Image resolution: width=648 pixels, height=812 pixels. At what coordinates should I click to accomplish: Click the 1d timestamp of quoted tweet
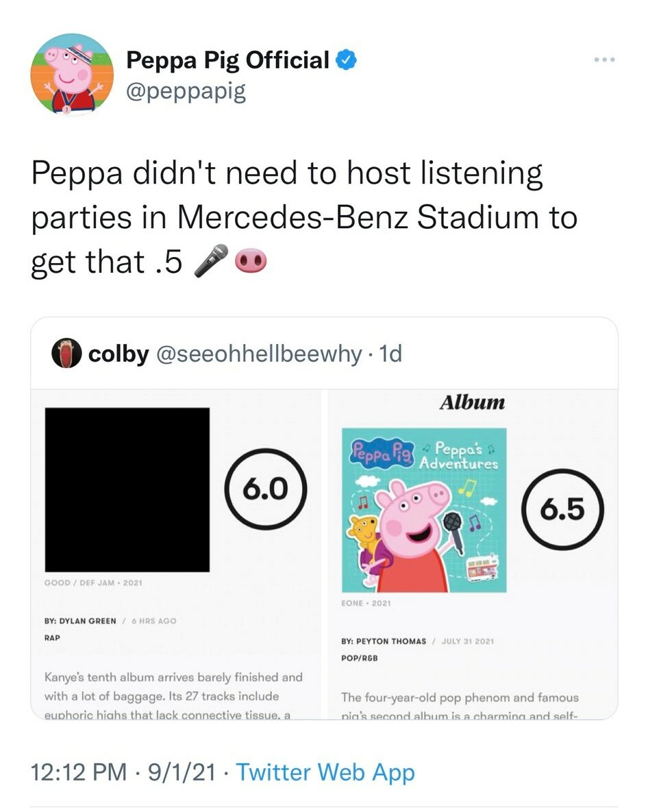coord(390,354)
